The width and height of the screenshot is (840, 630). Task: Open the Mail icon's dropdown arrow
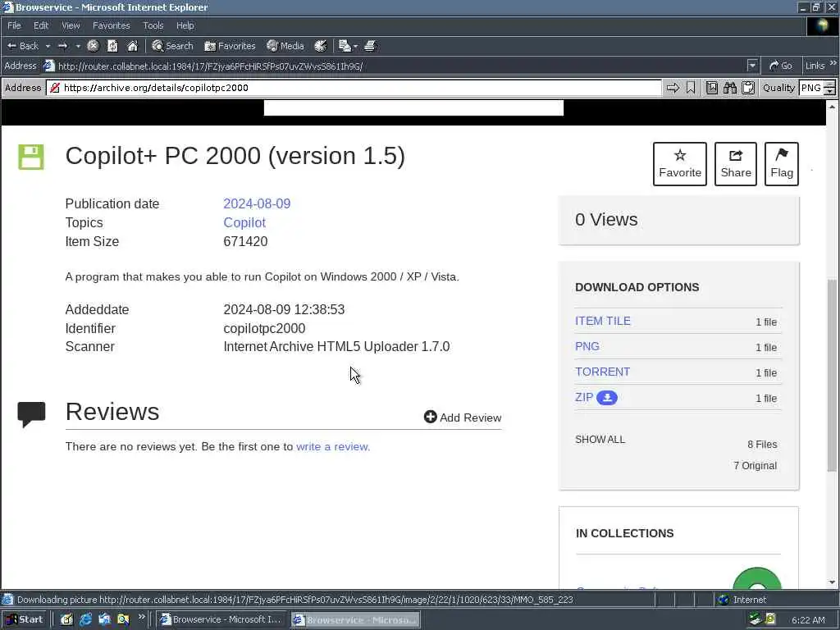pos(355,47)
